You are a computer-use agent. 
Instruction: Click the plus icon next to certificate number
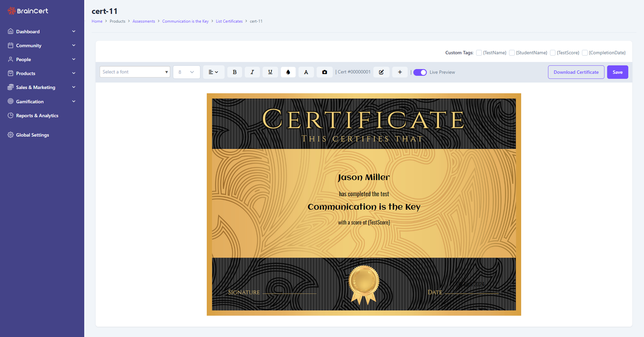pyautogui.click(x=399, y=72)
